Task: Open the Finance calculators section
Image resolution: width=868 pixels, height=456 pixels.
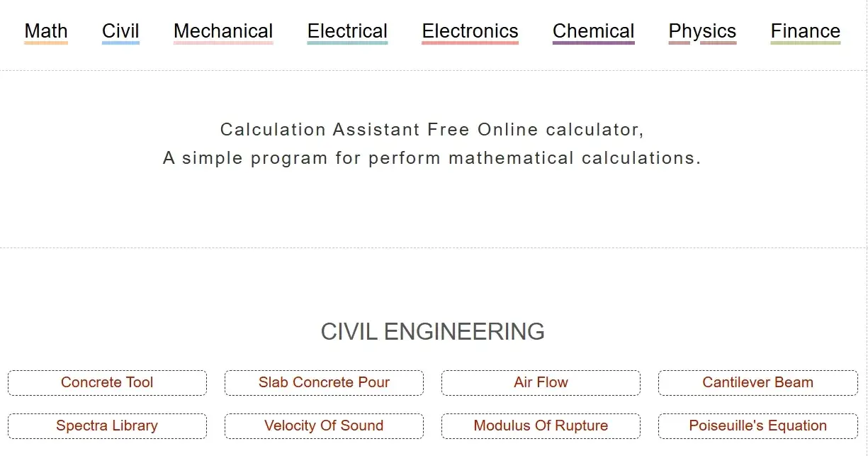Action: (806, 31)
